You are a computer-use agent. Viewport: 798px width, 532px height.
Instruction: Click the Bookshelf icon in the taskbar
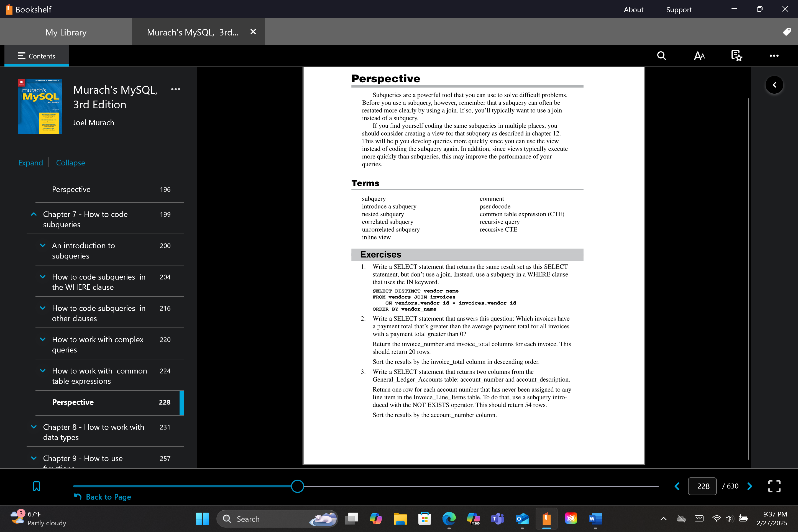point(547,519)
